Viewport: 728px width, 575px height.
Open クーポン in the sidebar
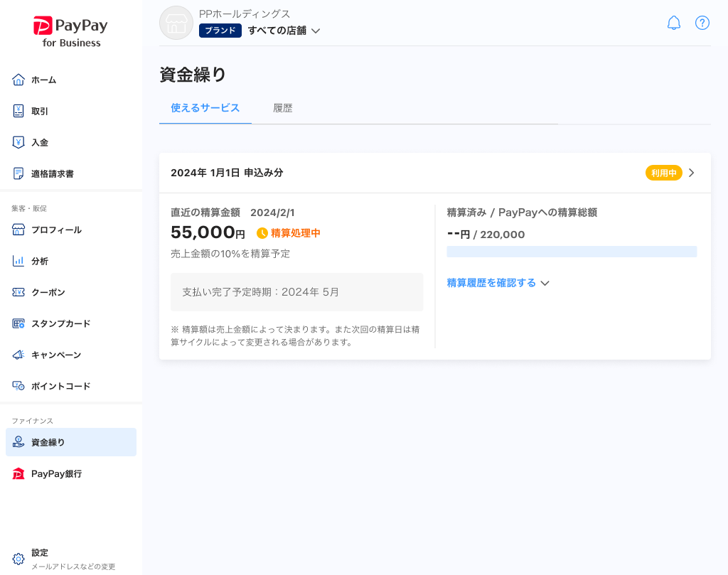71,292
